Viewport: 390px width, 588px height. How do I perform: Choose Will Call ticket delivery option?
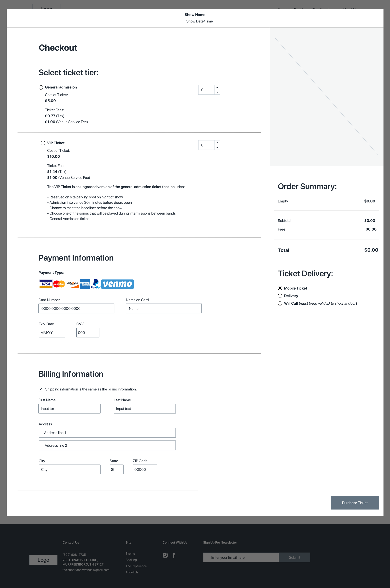click(280, 303)
